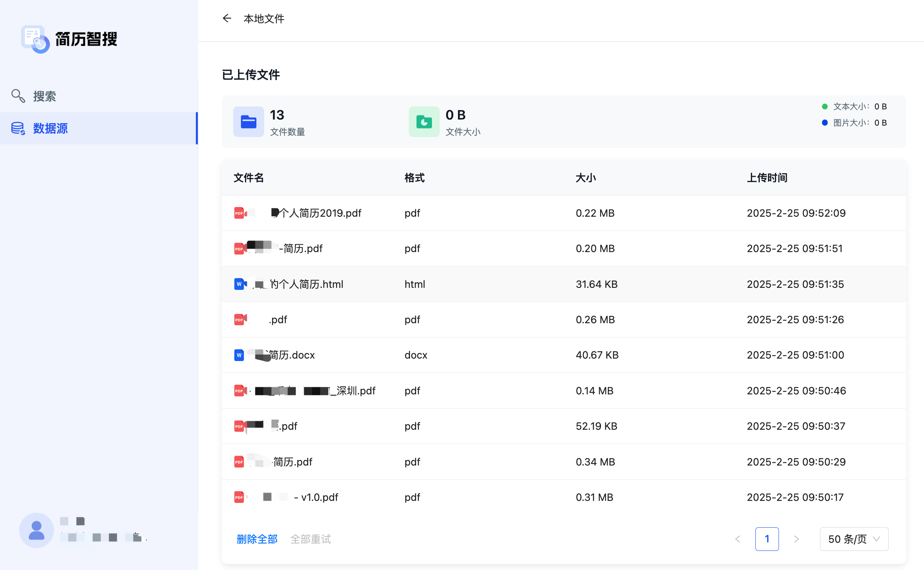Select page number 1
The image size is (924, 570).
coord(767,539)
